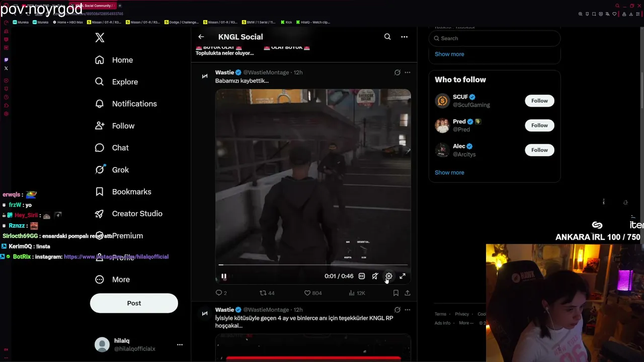Open Grok in sidebar

click(x=112, y=170)
